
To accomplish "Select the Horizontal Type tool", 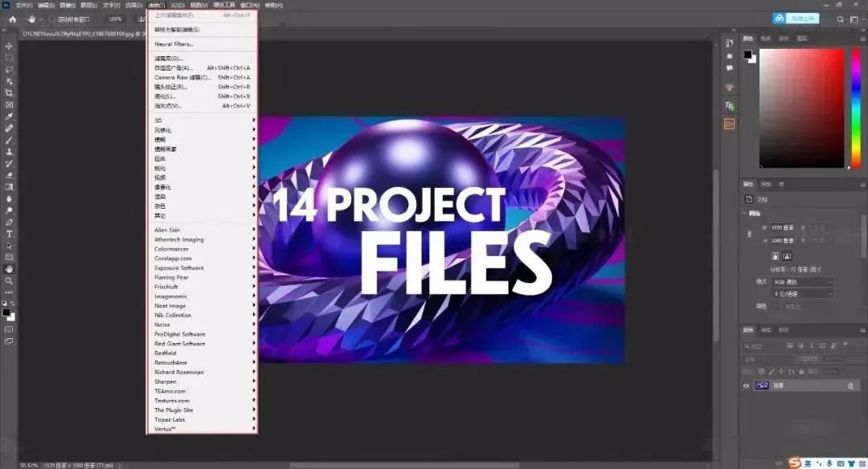I will coord(9,234).
